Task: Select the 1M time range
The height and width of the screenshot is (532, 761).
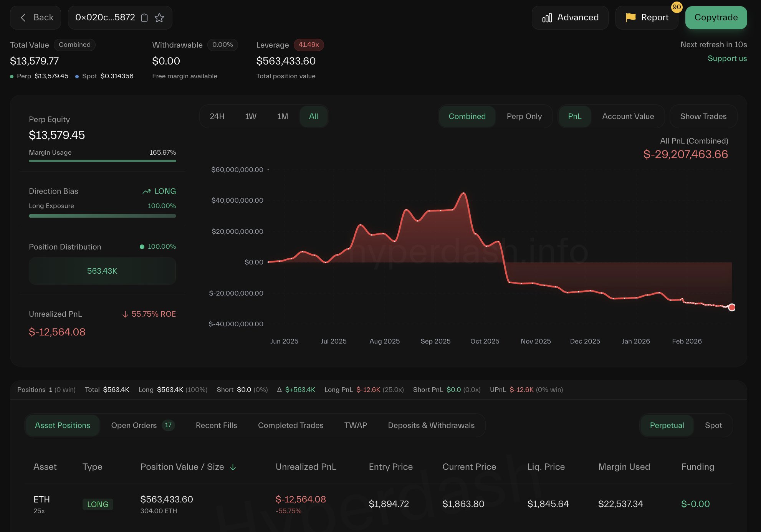Action: coord(282,116)
